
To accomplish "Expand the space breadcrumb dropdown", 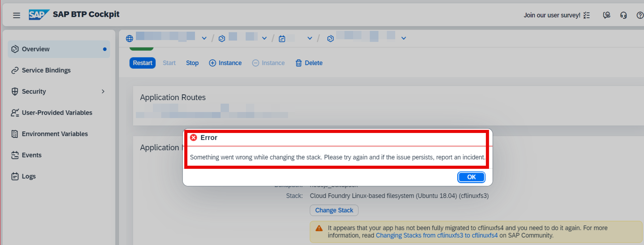I will coord(310,38).
